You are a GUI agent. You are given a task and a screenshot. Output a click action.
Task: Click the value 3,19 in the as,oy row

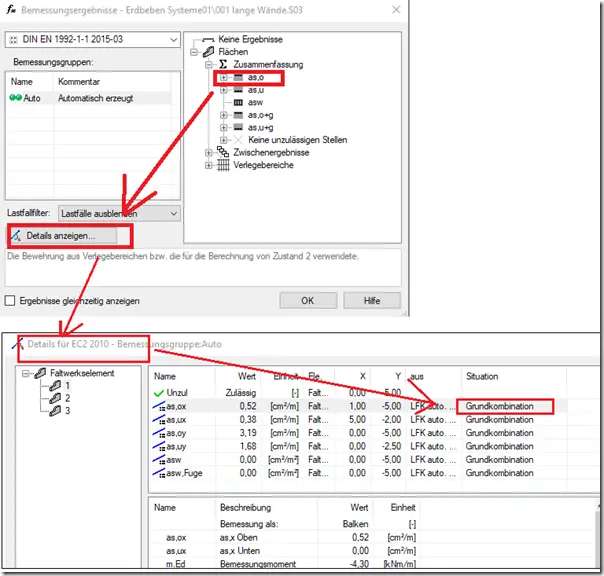point(248,433)
